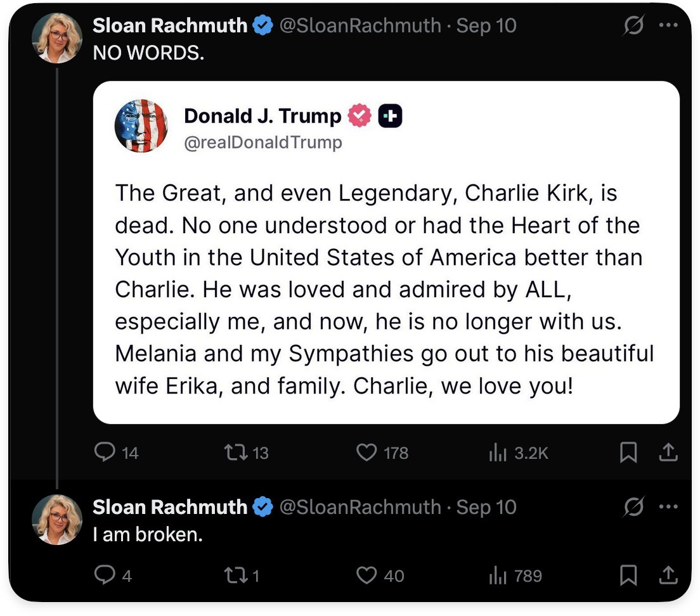Open Grok icon on second post
The height and width of the screenshot is (616, 700).
[633, 507]
